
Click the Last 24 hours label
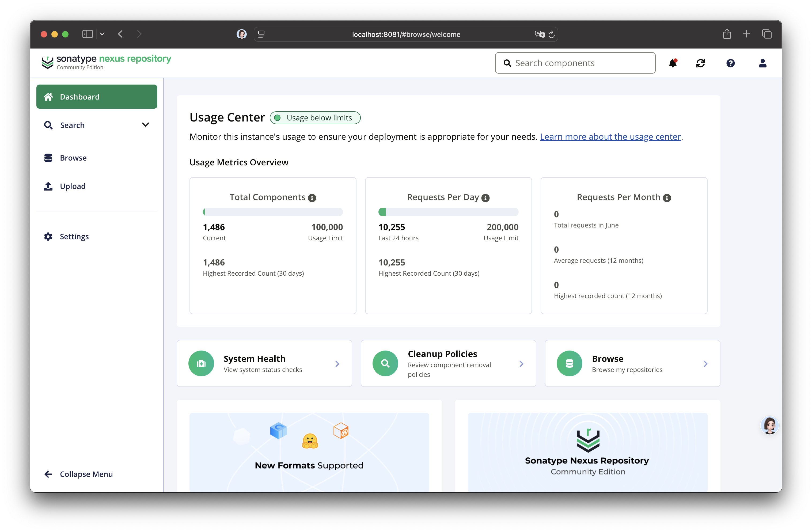click(x=399, y=238)
